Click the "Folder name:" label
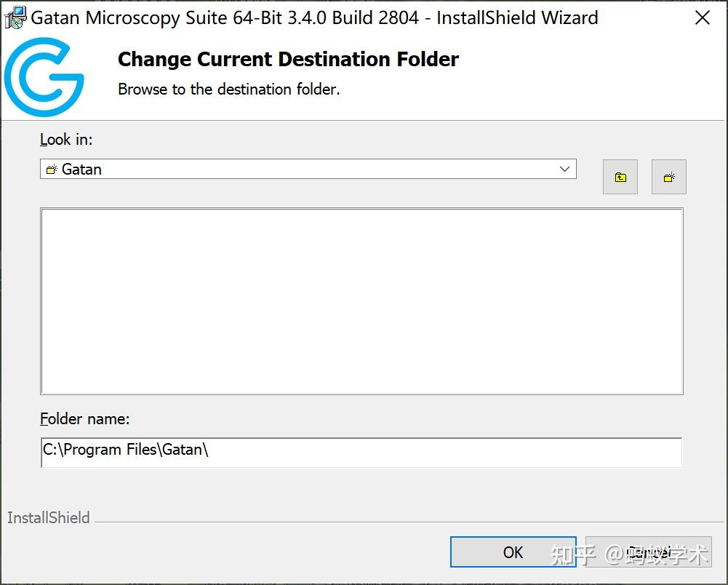Screen dimensions: 728x585 84,418
